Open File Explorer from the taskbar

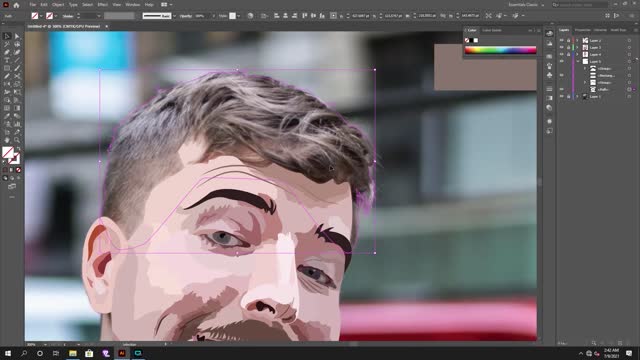(73, 353)
